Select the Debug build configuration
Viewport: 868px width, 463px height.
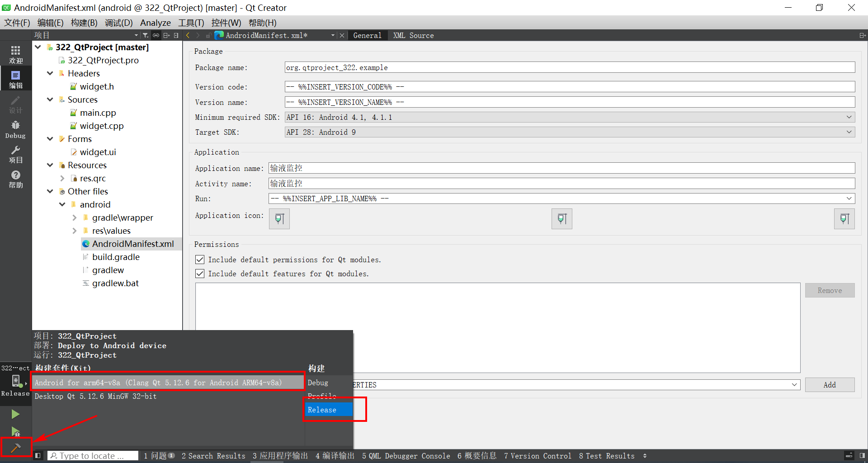(329, 383)
